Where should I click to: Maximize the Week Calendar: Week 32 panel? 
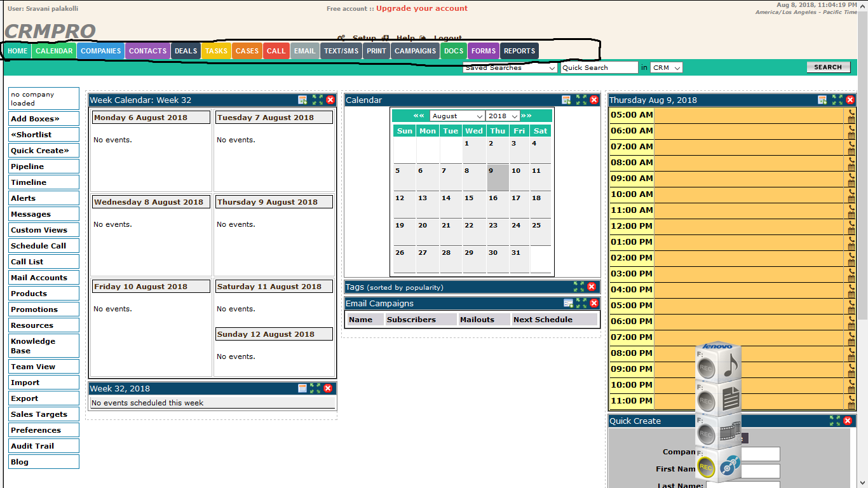(x=317, y=100)
